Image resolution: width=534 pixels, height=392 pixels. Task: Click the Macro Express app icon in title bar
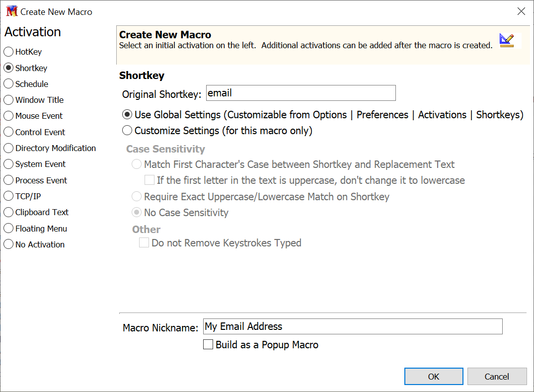[x=11, y=11]
